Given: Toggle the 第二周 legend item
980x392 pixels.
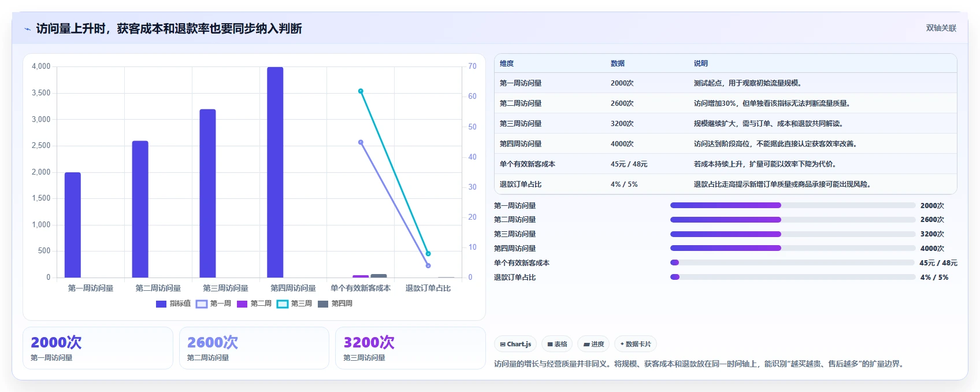Looking at the screenshot, I should (254, 304).
